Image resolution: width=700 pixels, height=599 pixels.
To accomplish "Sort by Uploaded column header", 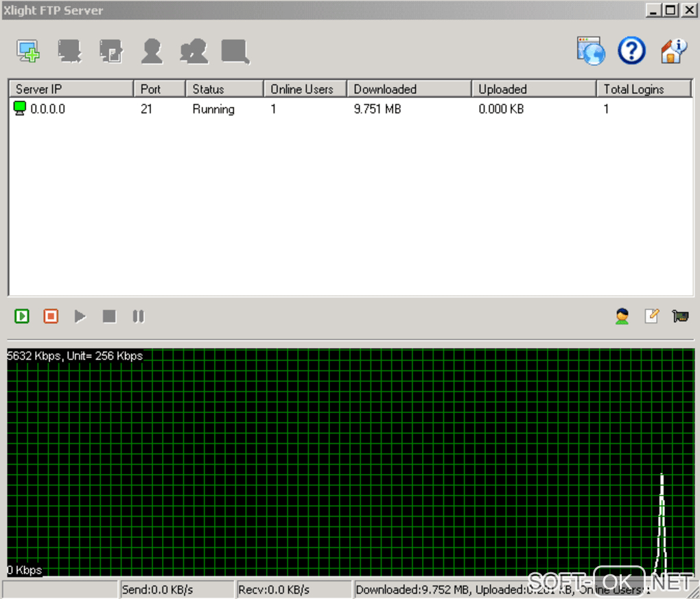I will coord(535,89).
